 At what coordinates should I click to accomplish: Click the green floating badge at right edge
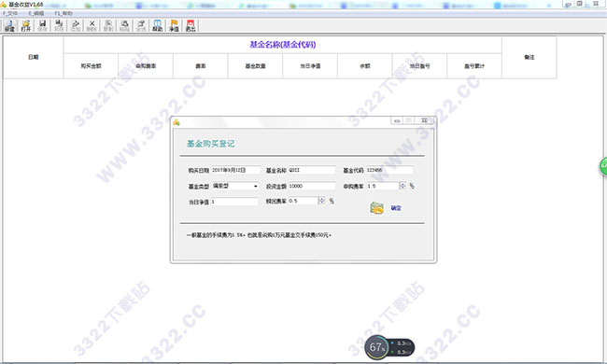[x=603, y=166]
